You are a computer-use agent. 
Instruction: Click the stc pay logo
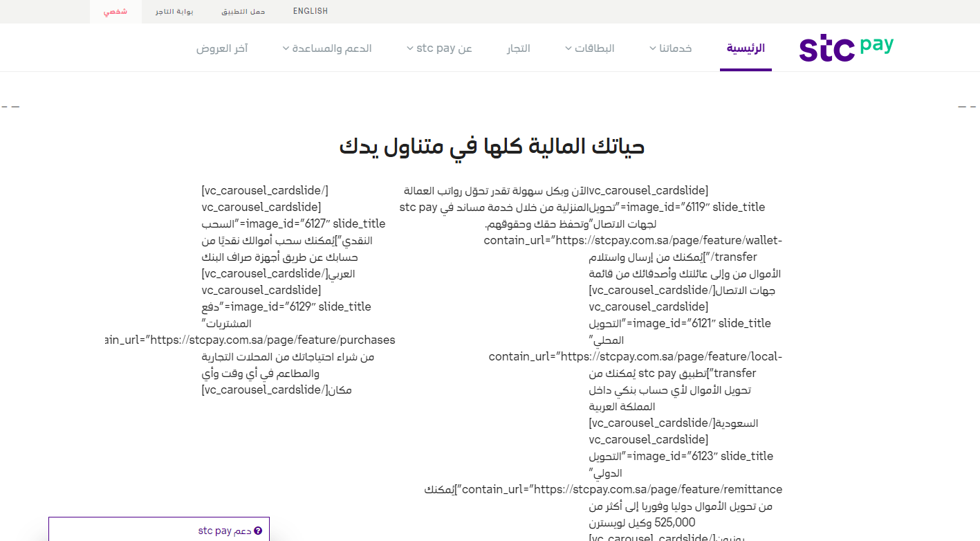[x=846, y=48]
